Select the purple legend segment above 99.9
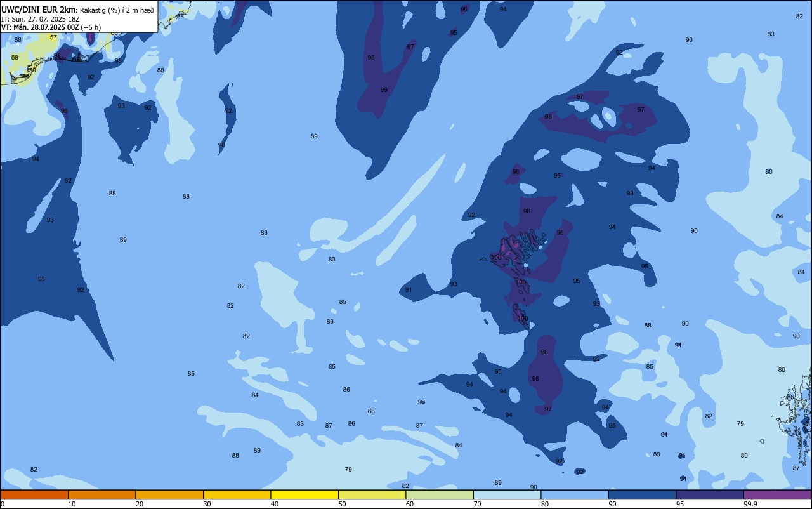The height and width of the screenshot is (509, 812). click(x=777, y=494)
